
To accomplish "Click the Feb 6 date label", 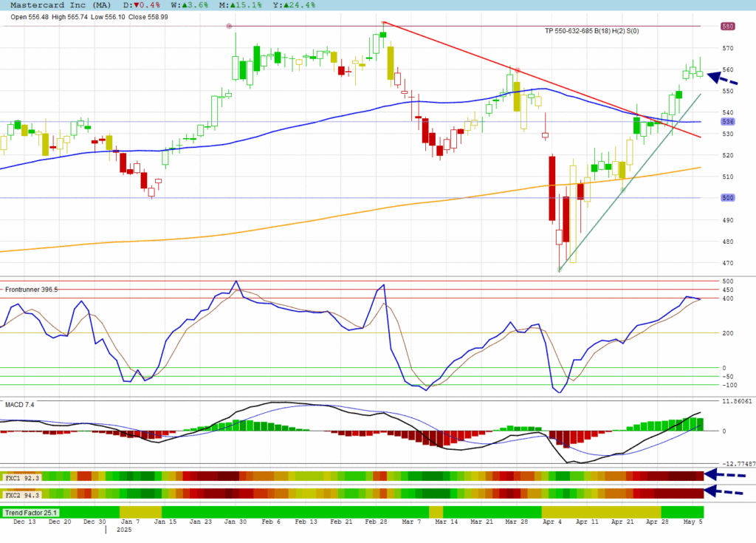I will click(x=271, y=522).
